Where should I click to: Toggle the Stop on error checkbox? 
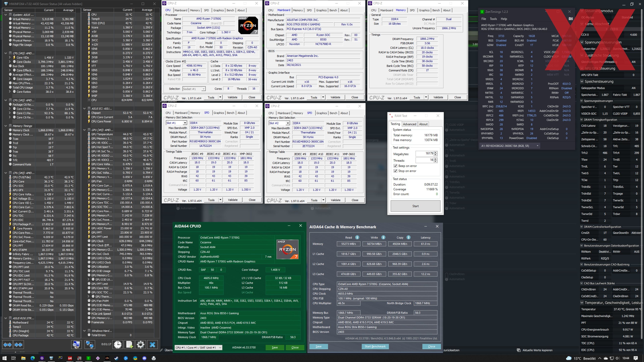[395, 171]
